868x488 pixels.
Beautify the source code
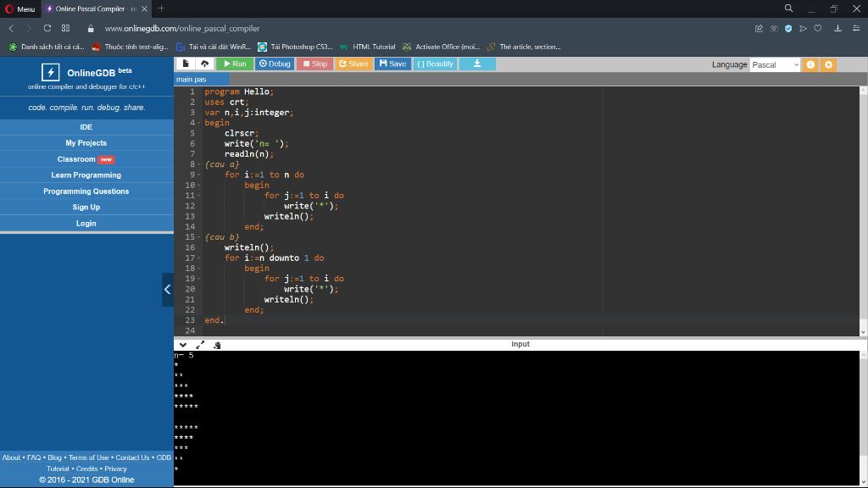point(435,64)
